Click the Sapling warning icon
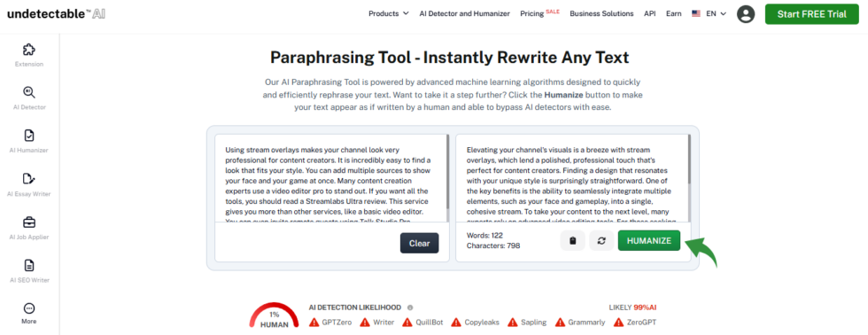 point(512,323)
